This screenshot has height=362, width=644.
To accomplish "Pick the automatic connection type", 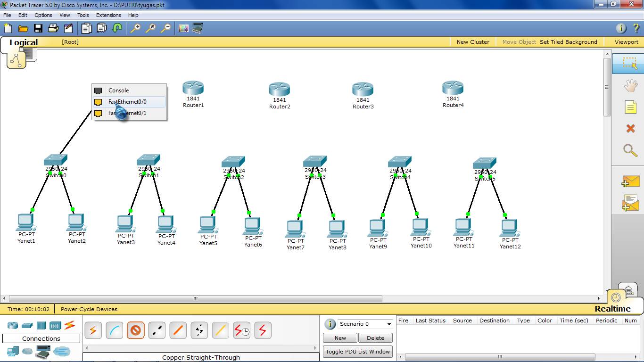I will [x=93, y=331].
